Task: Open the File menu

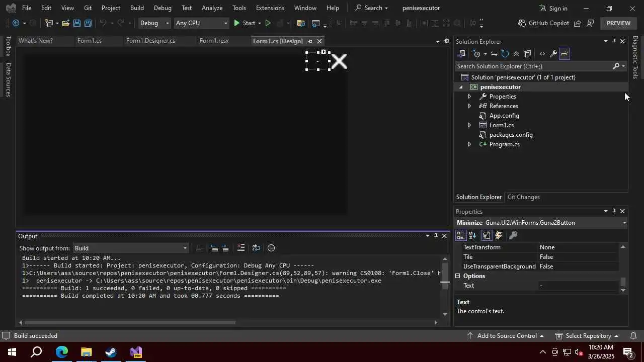Action: 27,8
